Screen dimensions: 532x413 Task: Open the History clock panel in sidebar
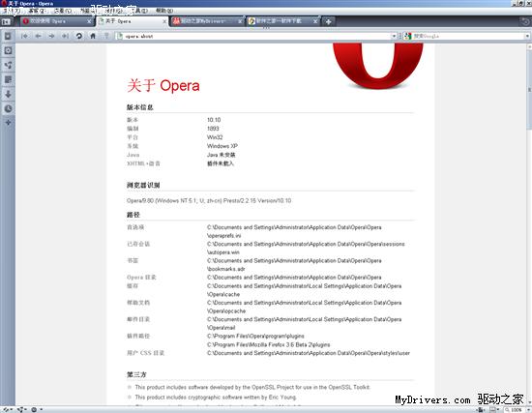click(8, 108)
